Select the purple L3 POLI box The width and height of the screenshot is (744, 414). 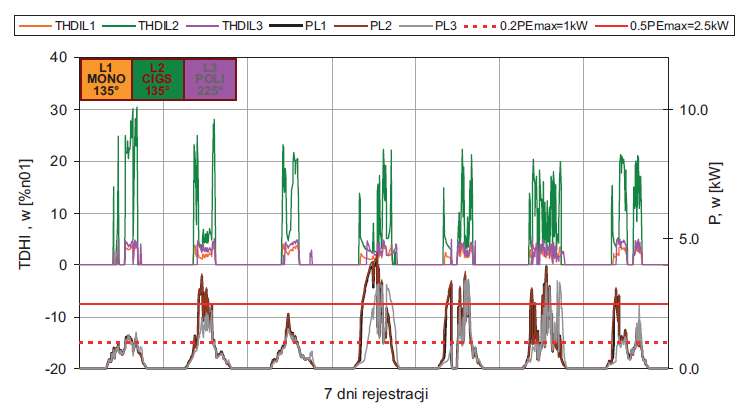210,79
